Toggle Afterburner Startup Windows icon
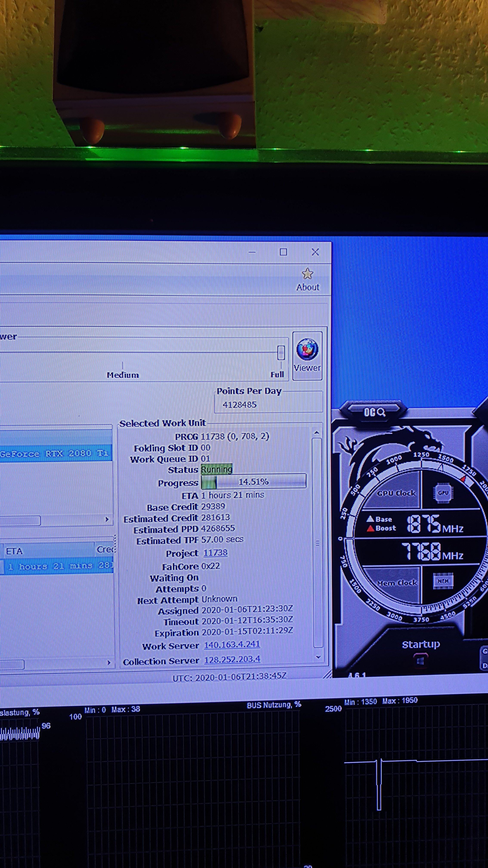488x868 pixels. coord(420,661)
